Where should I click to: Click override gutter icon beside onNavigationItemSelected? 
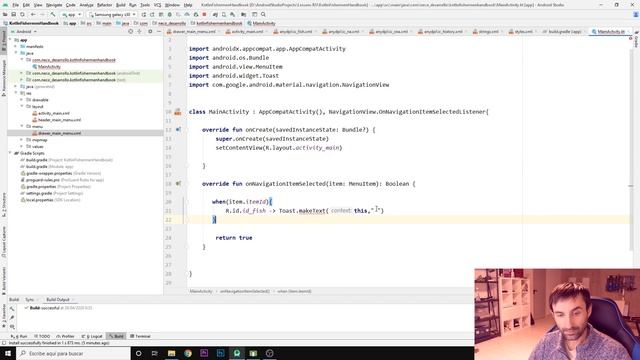point(178,184)
